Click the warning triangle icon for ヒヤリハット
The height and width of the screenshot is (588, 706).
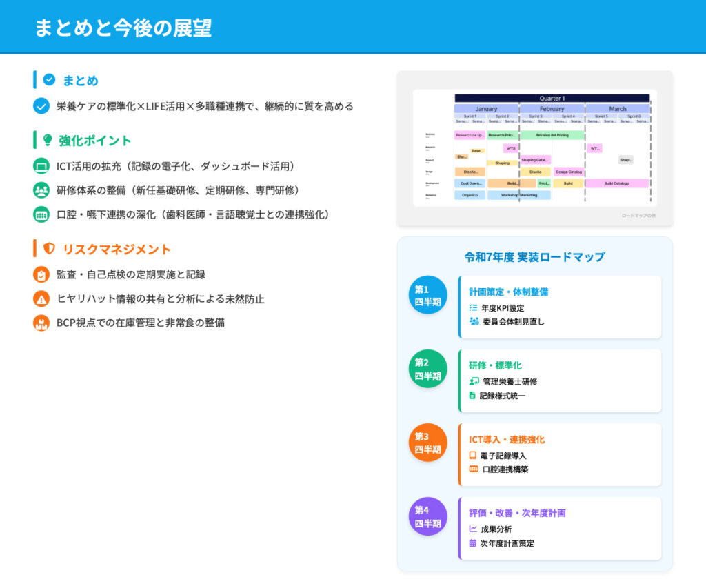coord(41,298)
